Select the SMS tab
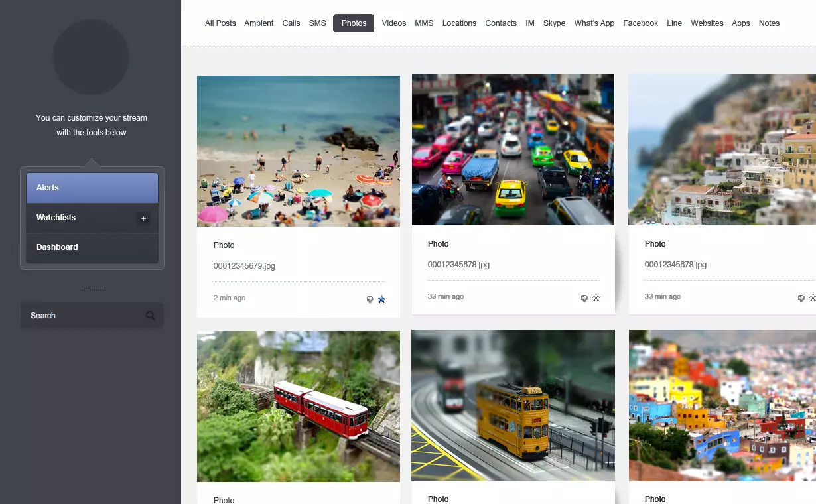This screenshot has width=816, height=504. click(x=317, y=23)
